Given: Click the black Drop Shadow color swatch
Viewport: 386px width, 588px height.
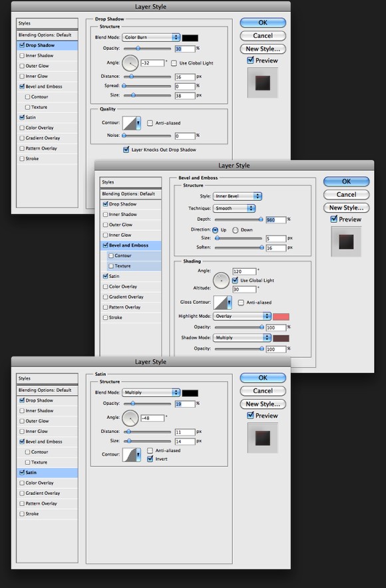Looking at the screenshot, I should tap(190, 38).
